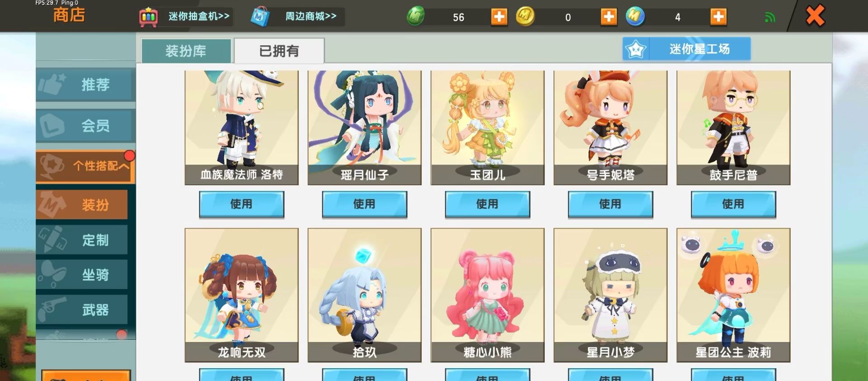The width and height of the screenshot is (868, 381).
Task: Open the 会员 membership menu
Action: click(85, 125)
